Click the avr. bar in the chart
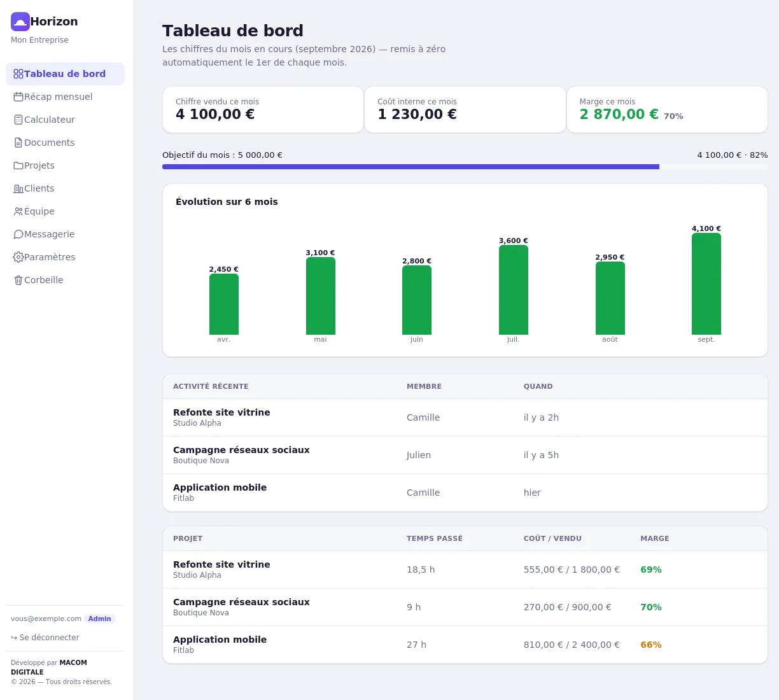 point(224,304)
